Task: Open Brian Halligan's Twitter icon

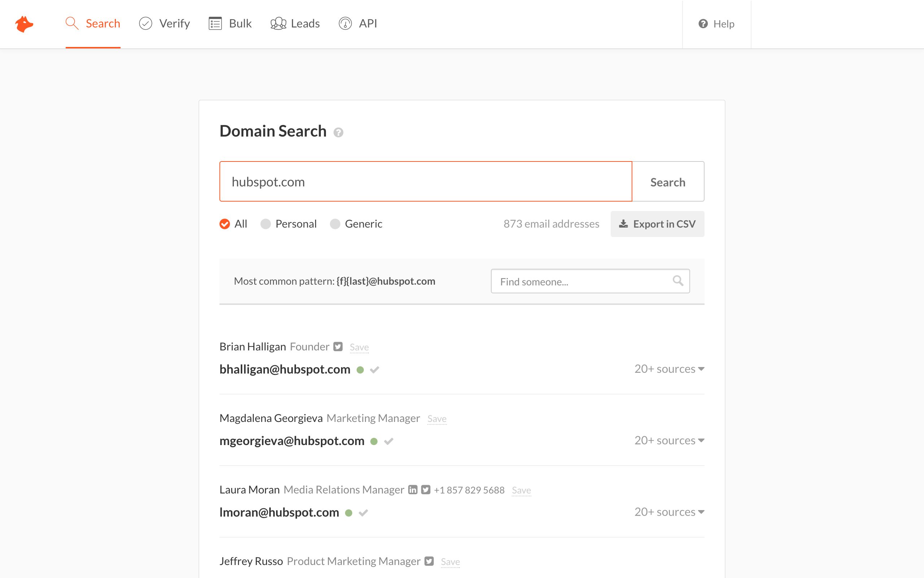Action: [x=338, y=346]
